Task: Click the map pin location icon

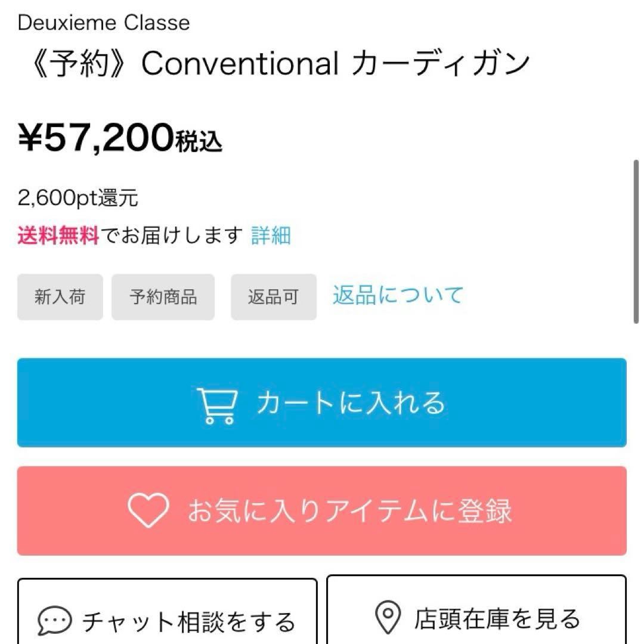Action: (388, 618)
